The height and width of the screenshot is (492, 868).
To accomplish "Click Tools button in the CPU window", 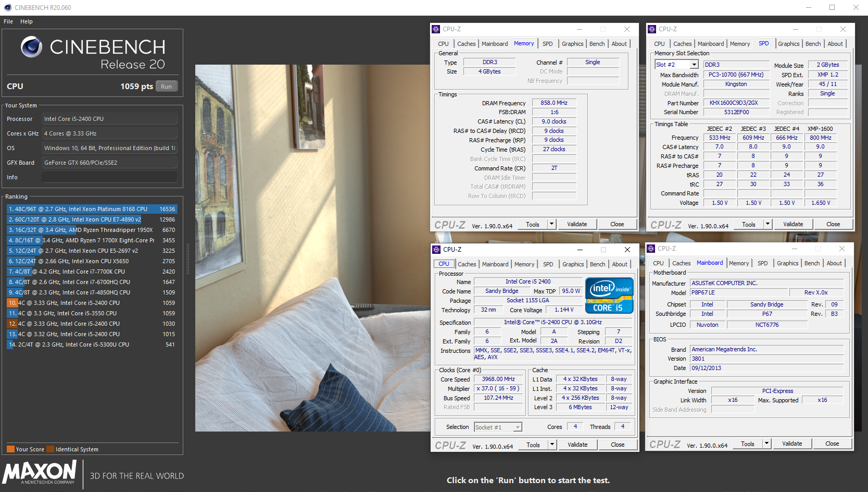I will (533, 445).
